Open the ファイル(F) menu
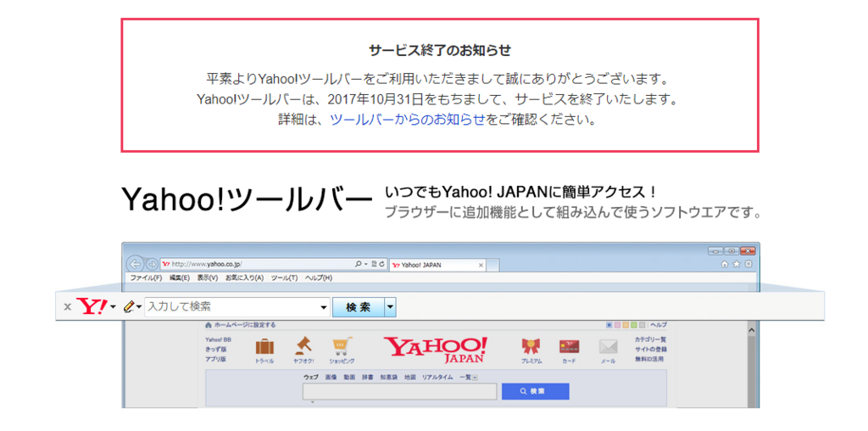The height and width of the screenshot is (431, 868). pos(146,278)
